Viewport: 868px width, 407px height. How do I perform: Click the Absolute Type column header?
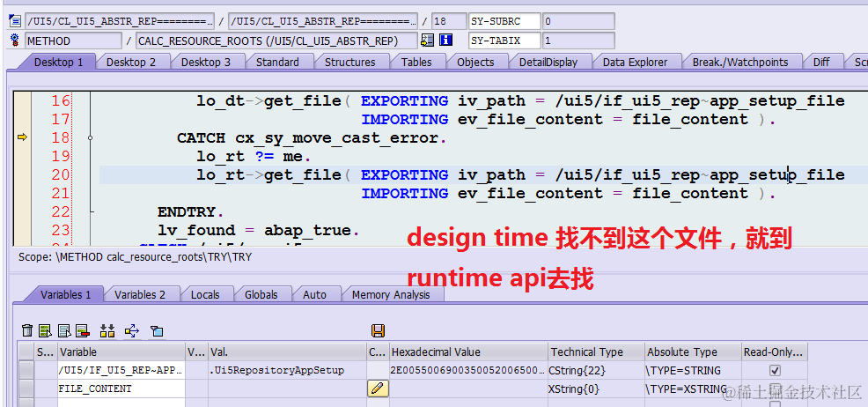click(693, 351)
